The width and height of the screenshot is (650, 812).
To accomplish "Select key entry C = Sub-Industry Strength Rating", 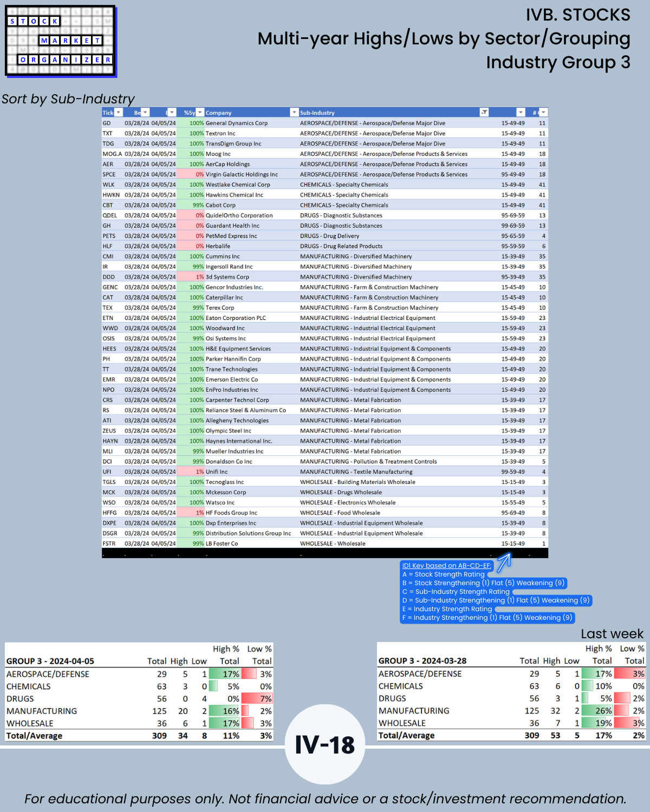I will point(456,592).
